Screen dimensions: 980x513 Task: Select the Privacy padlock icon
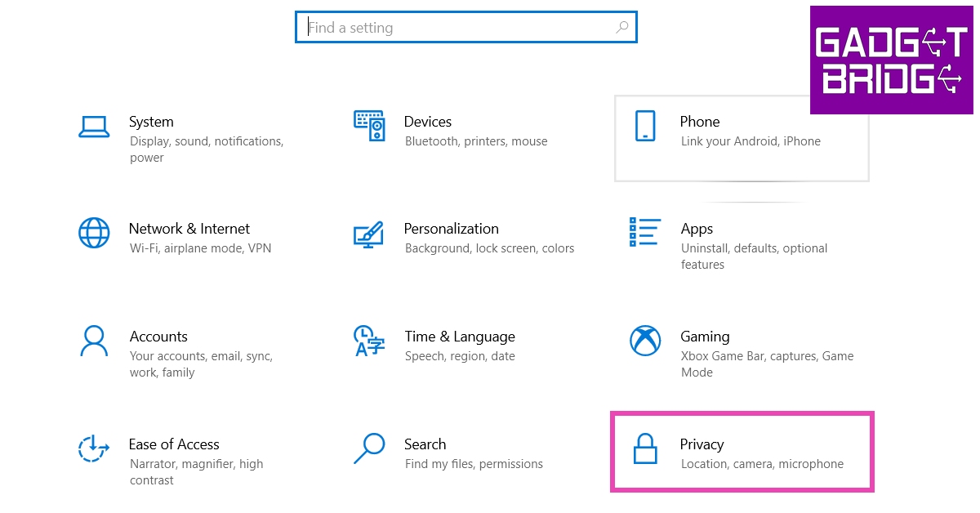coord(645,448)
